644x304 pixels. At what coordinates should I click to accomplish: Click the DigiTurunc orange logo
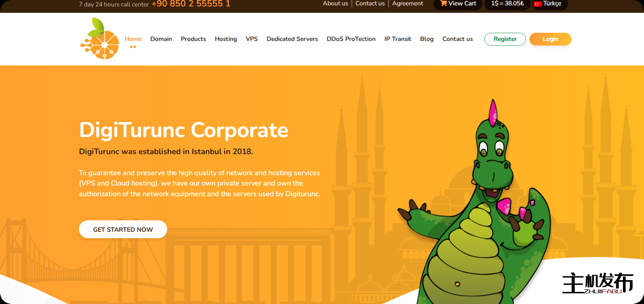[100, 38]
